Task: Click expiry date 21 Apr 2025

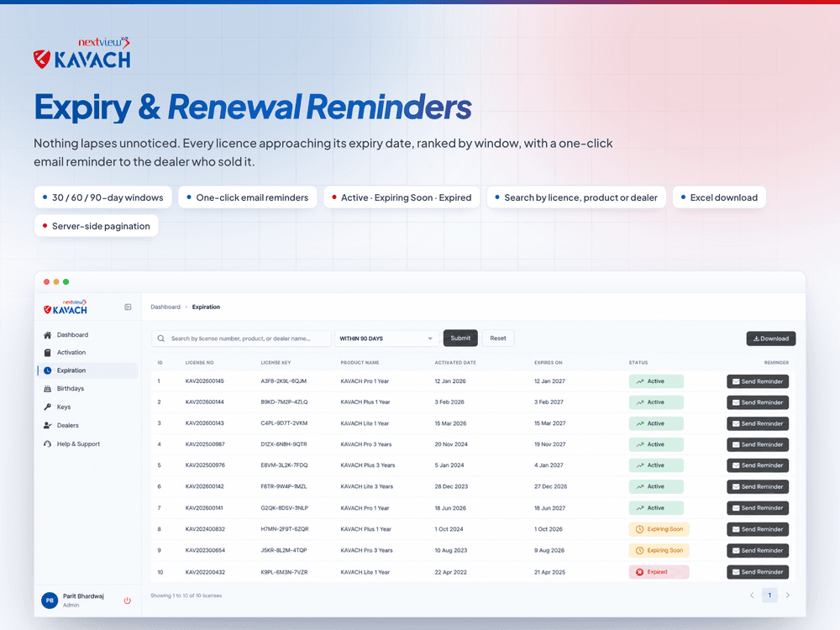Action: point(549,572)
